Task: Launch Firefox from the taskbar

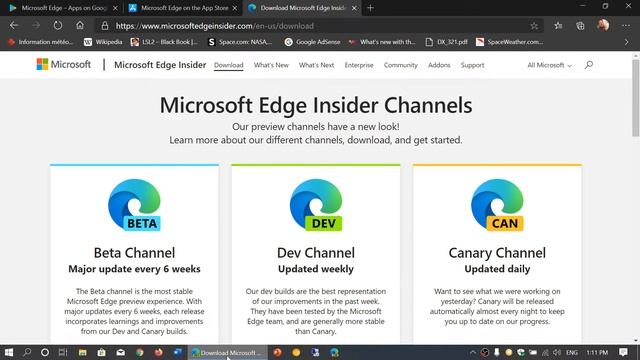Action: (158, 352)
